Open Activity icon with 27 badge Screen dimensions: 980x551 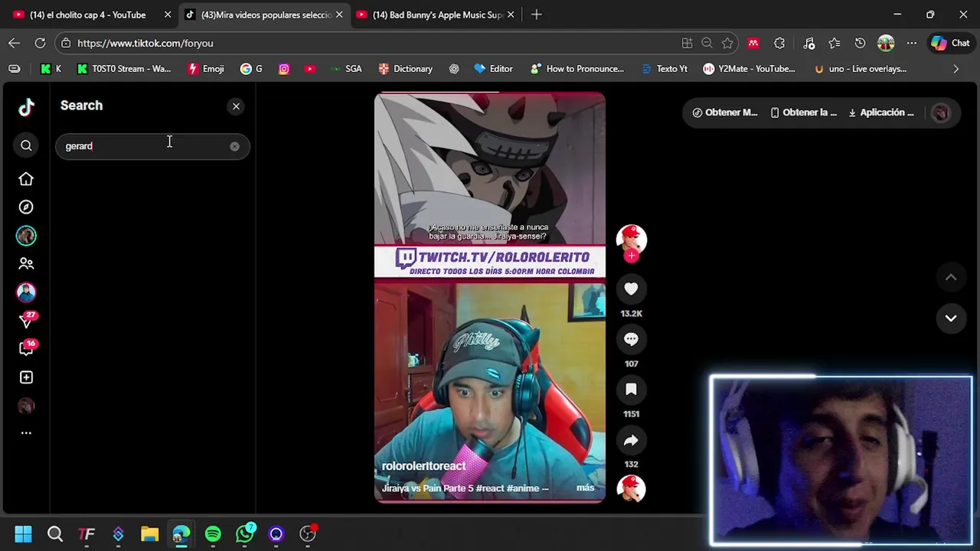coord(26,321)
